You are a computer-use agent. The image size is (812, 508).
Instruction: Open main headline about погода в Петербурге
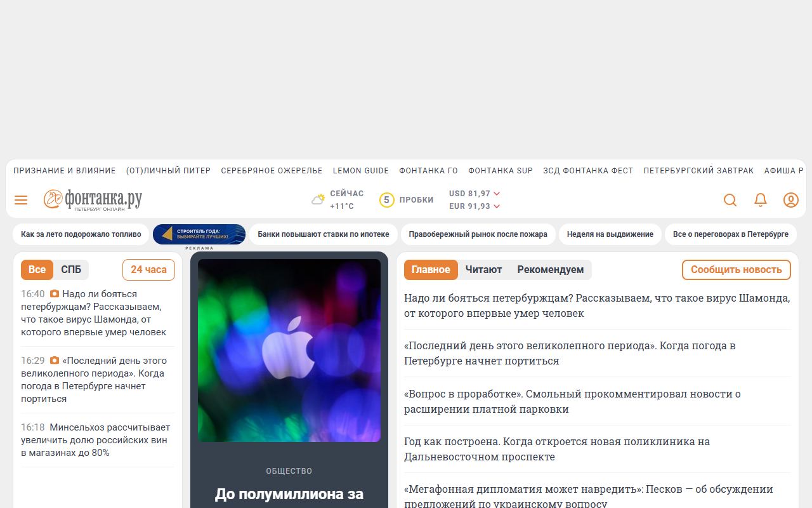(570, 353)
